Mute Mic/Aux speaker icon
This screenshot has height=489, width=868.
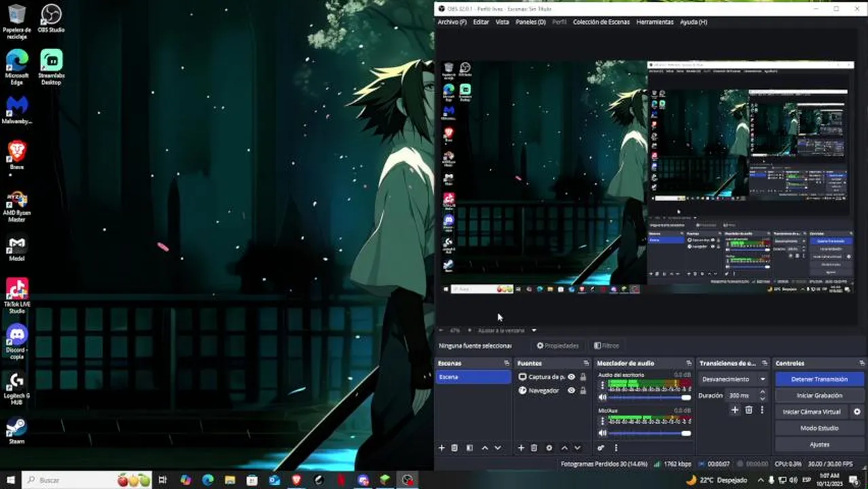tap(602, 433)
